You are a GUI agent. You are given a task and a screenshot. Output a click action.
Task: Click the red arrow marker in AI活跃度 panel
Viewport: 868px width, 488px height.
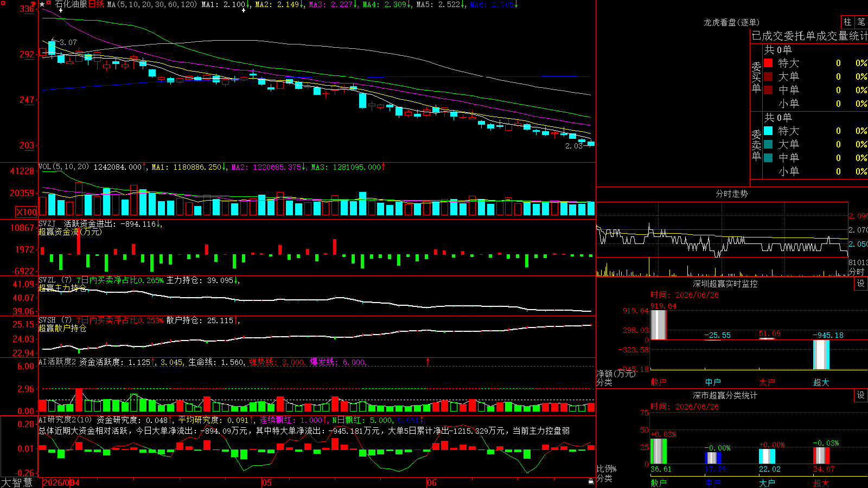pyautogui.click(x=427, y=362)
